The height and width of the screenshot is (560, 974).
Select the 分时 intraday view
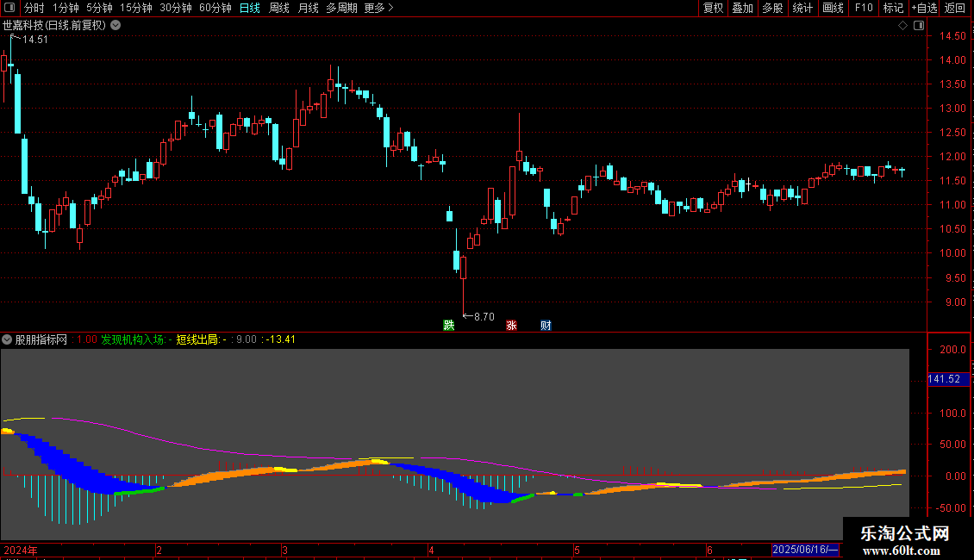(34, 8)
